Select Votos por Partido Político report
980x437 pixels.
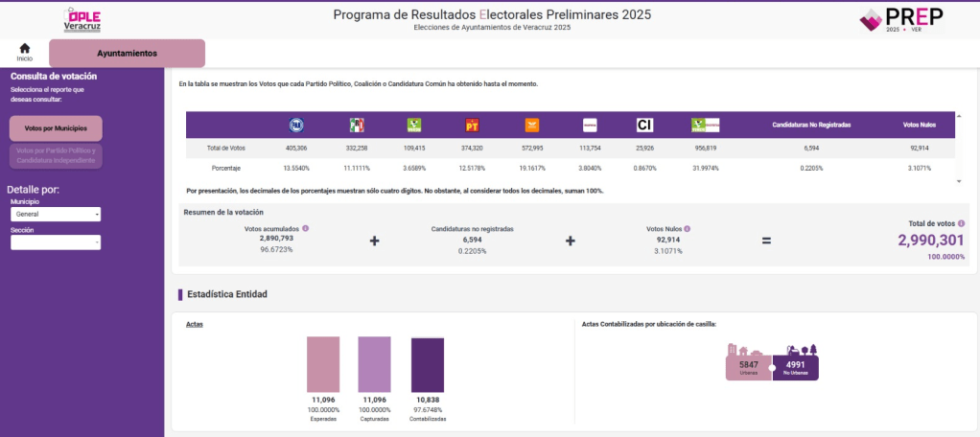point(56,155)
